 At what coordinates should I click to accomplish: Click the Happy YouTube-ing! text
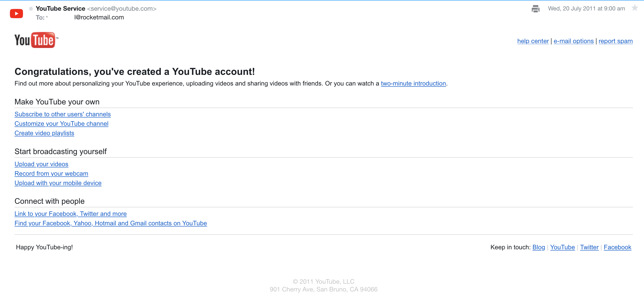(x=44, y=247)
